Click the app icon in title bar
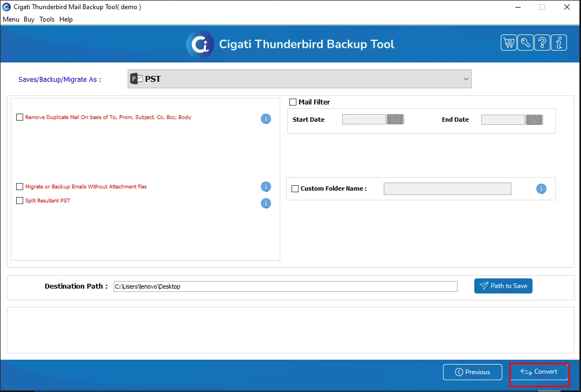Image resolution: width=581 pixels, height=392 pixels. point(6,6)
